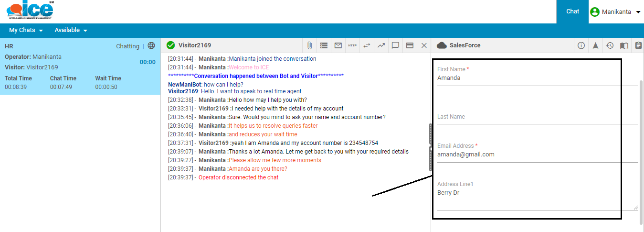
Task: Click the HTTP push URL icon
Action: pyautogui.click(x=352, y=45)
